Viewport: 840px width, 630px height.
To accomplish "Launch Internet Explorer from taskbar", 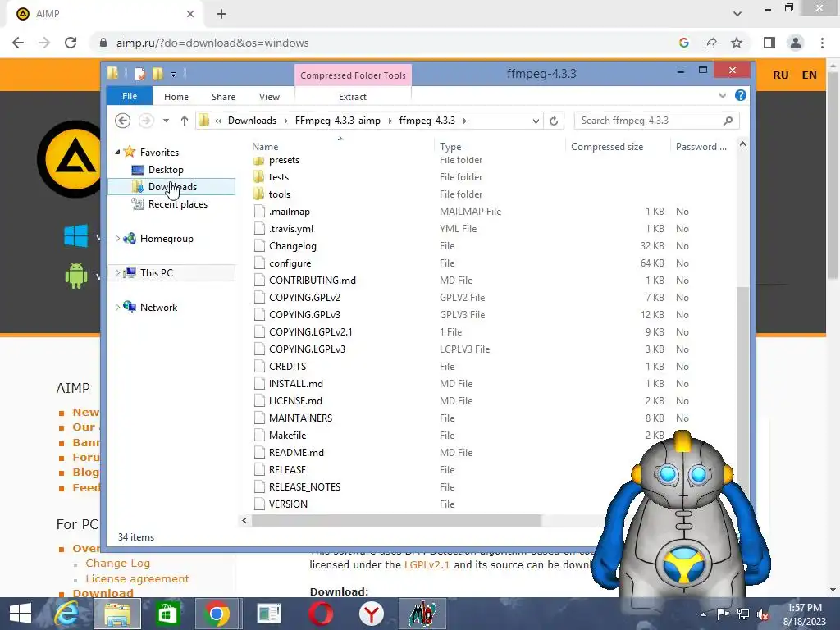I will [x=67, y=614].
